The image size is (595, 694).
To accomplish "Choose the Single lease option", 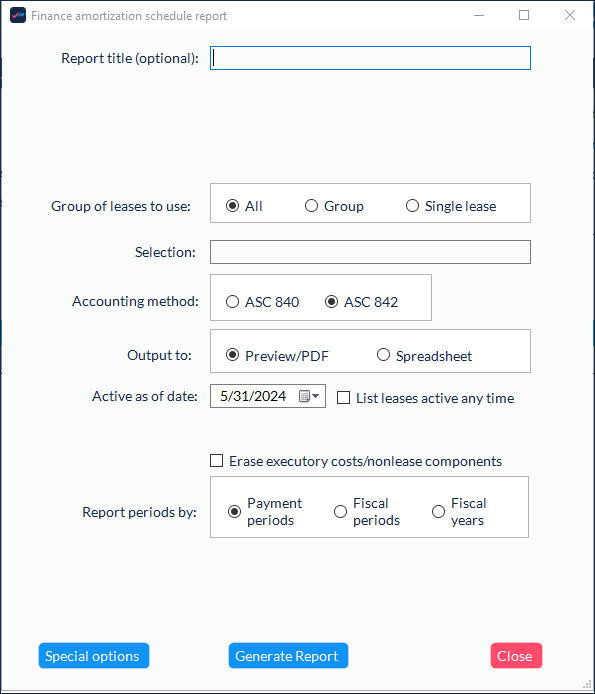I will [451, 206].
